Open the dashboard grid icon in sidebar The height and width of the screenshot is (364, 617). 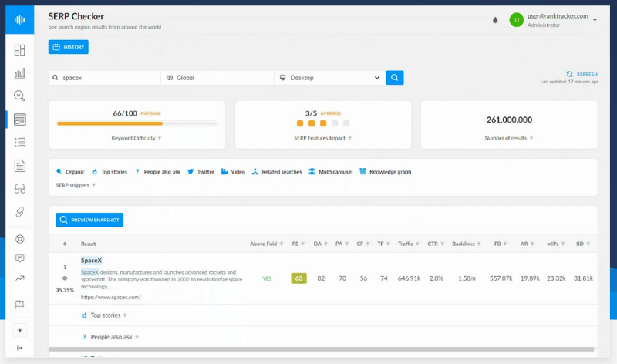point(20,50)
